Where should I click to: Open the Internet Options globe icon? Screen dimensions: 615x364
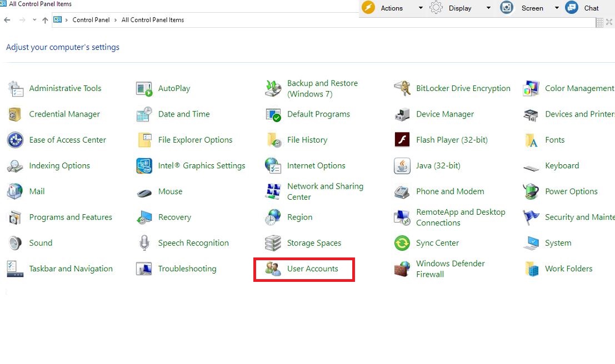273,166
